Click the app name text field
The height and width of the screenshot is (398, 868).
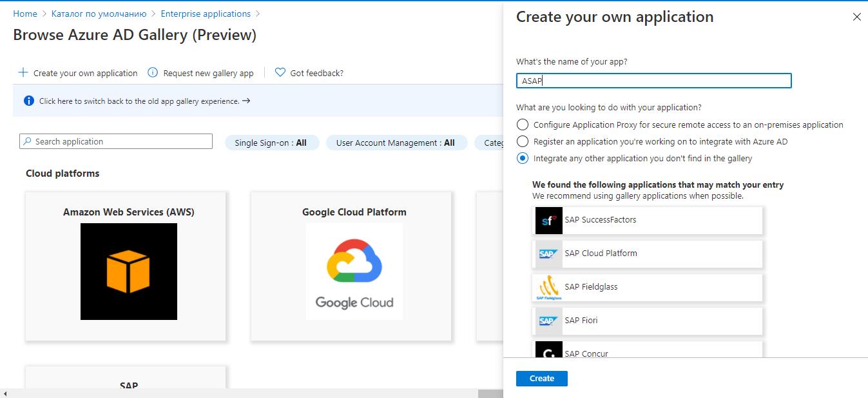[653, 81]
